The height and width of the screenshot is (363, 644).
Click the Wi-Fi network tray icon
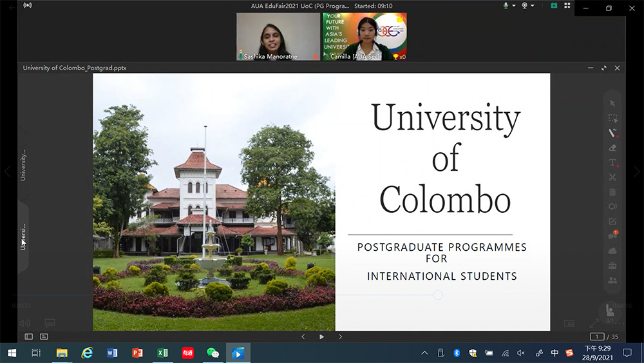point(506,353)
